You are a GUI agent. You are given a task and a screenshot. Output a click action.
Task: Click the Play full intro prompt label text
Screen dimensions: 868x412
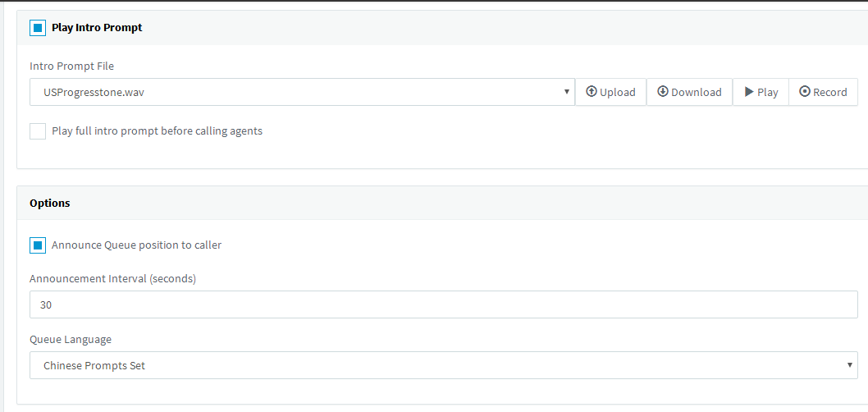point(158,131)
